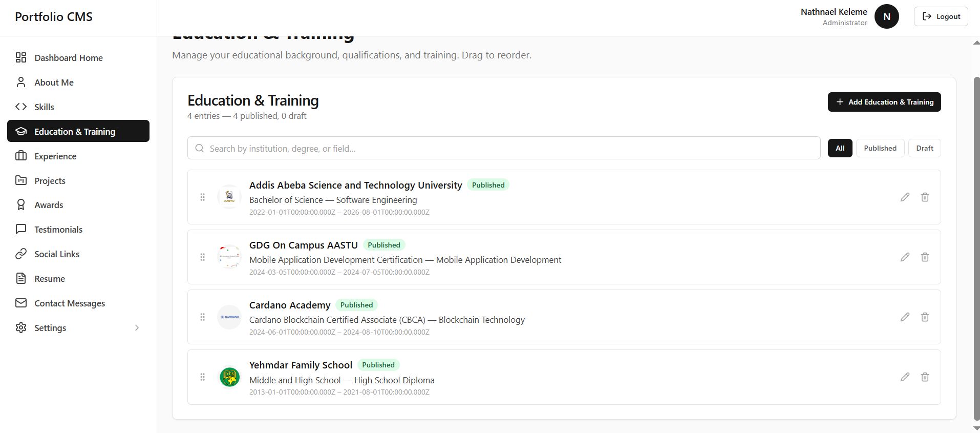The image size is (980, 433).
Task: Click the Testimonials speech bubble icon
Action: [21, 229]
